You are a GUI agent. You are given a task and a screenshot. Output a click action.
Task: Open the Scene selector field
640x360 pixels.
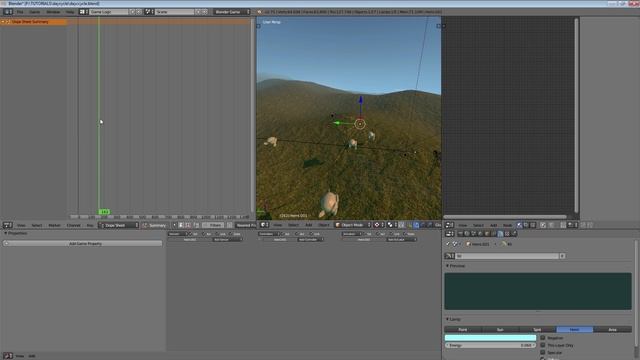pos(174,12)
